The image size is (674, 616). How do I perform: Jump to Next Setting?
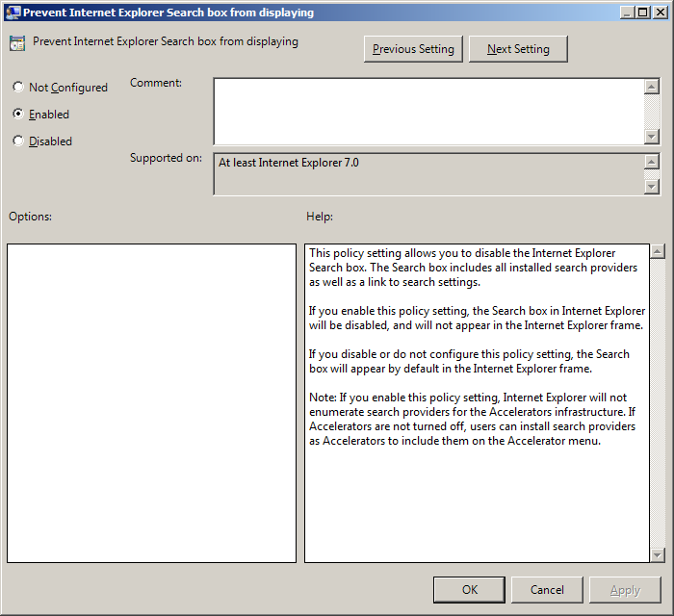[x=518, y=49]
